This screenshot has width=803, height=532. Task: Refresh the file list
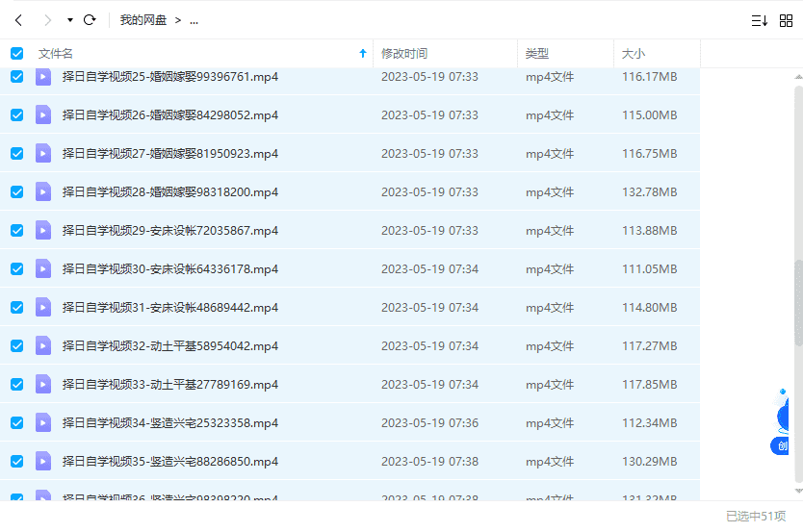point(90,20)
